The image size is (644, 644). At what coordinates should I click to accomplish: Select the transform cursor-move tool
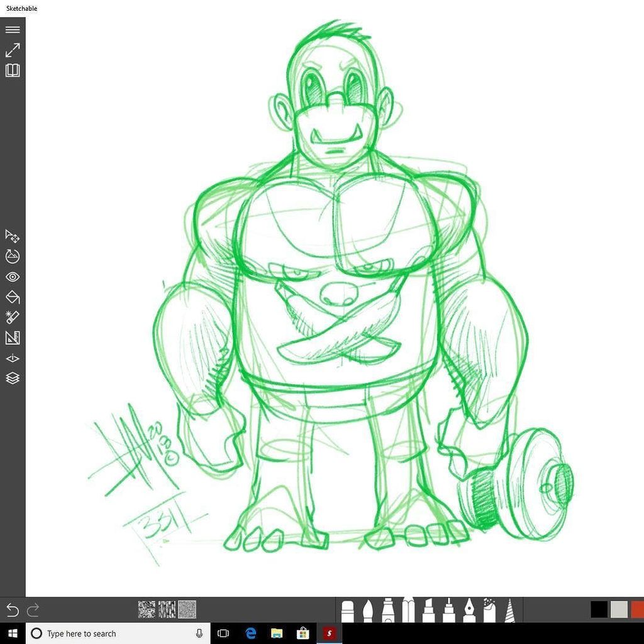click(x=13, y=236)
